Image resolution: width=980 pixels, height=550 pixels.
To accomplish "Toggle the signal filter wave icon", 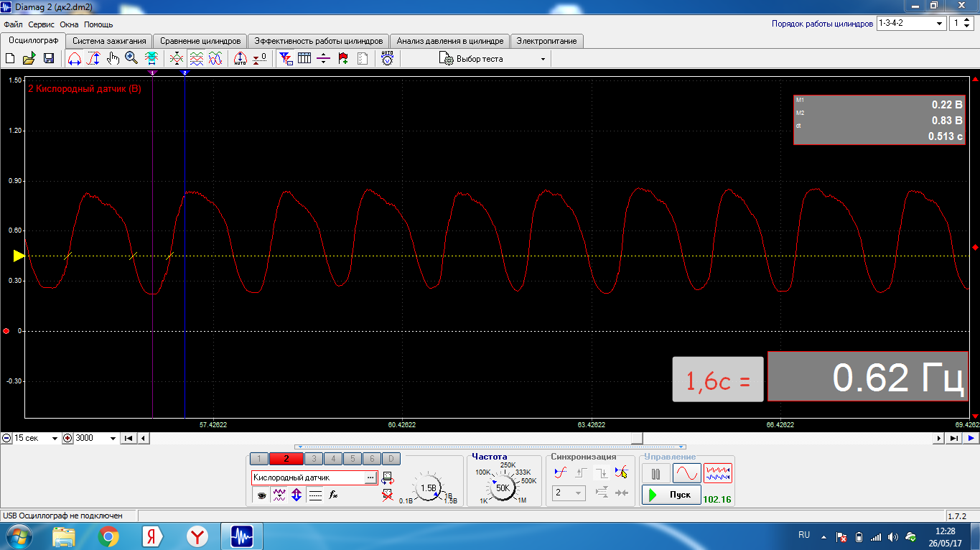I will tap(279, 495).
